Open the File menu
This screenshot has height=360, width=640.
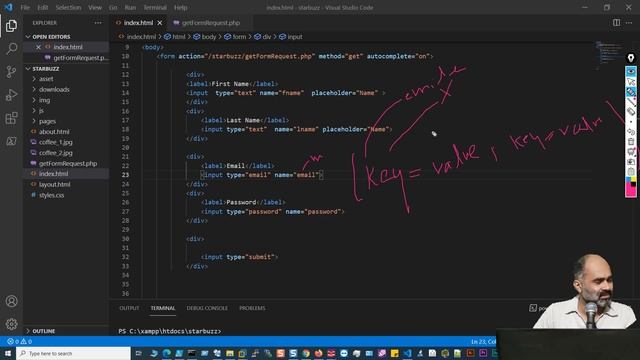click(25, 7)
